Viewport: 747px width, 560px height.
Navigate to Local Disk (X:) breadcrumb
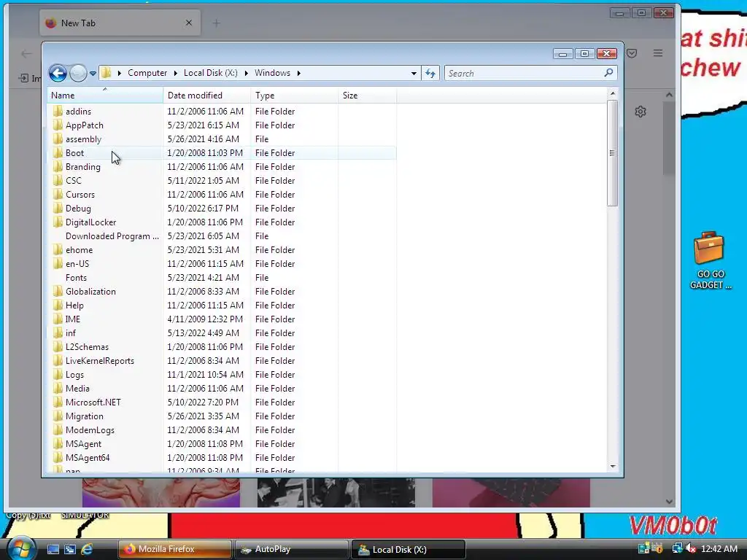click(211, 73)
